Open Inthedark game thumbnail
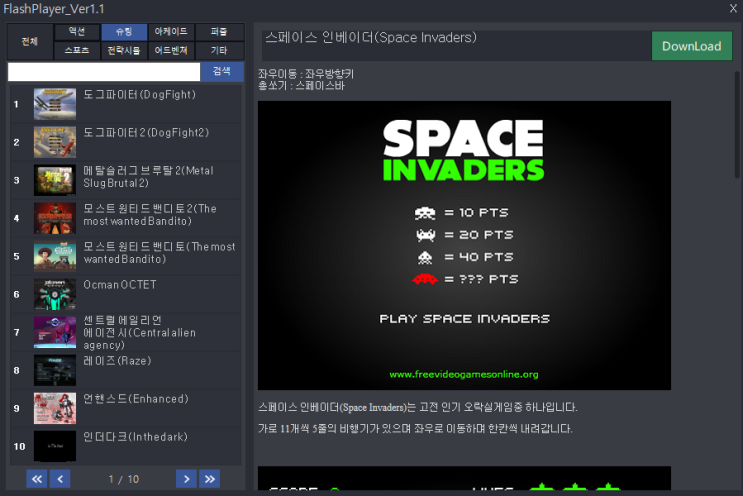The image size is (743, 496). [x=55, y=446]
